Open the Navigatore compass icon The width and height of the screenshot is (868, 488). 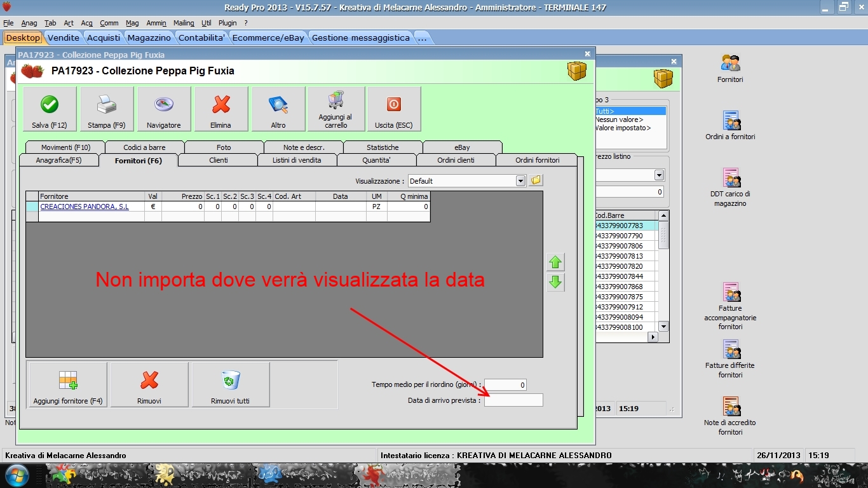[164, 104]
